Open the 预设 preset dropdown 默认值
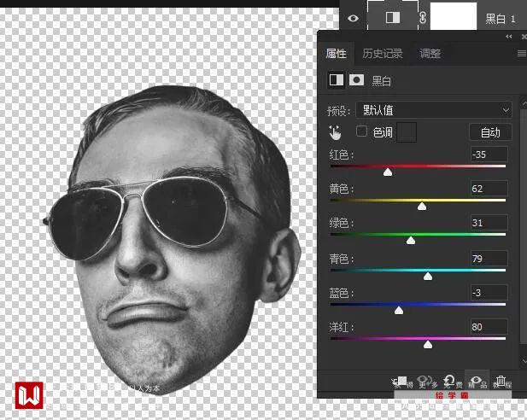Screen dimensions: 527x420 [x=434, y=110]
